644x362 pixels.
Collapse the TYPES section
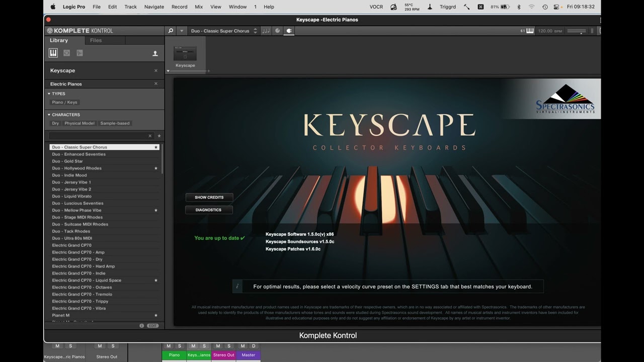coord(49,94)
